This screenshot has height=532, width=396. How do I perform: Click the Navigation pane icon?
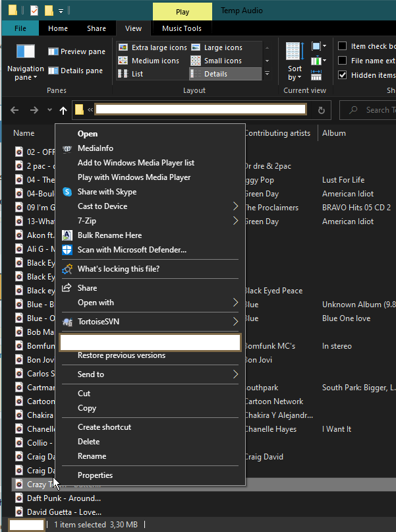point(25,52)
